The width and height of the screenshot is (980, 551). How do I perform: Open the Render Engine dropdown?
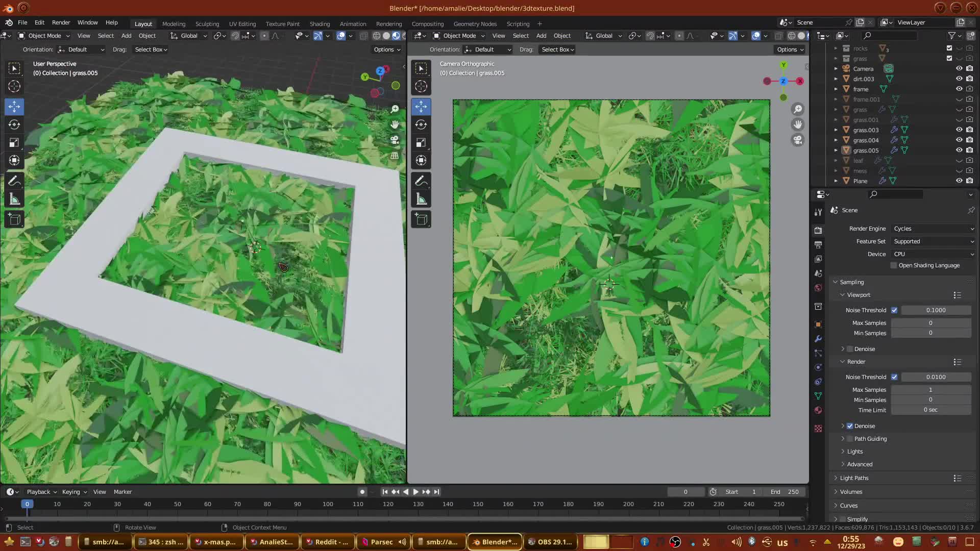933,229
